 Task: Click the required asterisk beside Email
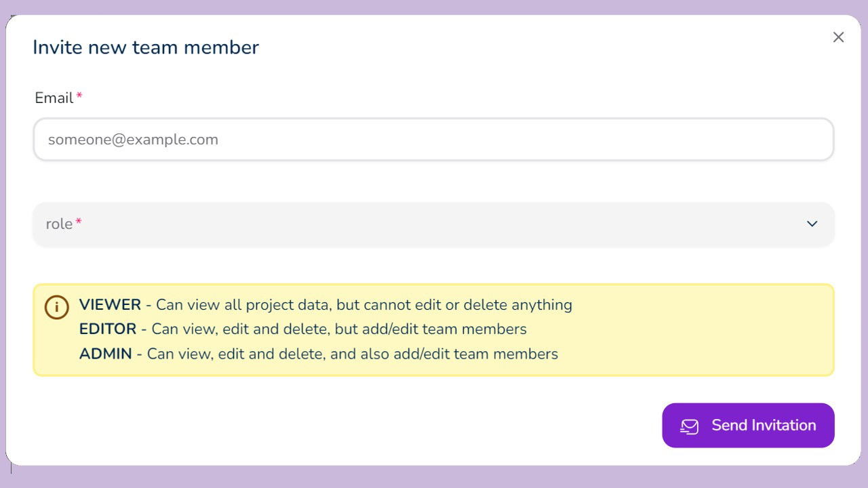click(79, 96)
